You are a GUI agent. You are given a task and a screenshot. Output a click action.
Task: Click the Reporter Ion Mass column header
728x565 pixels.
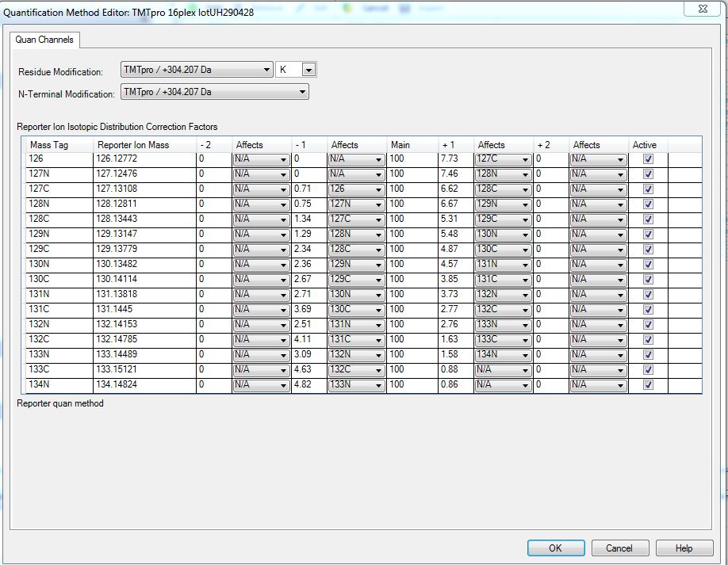point(144,145)
